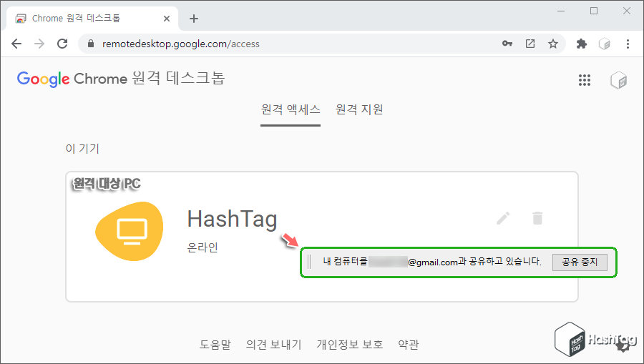Select the Chrome 원격 데스크톱 browser tab
The width and height of the screenshot is (644, 364).
pyautogui.click(x=92, y=19)
